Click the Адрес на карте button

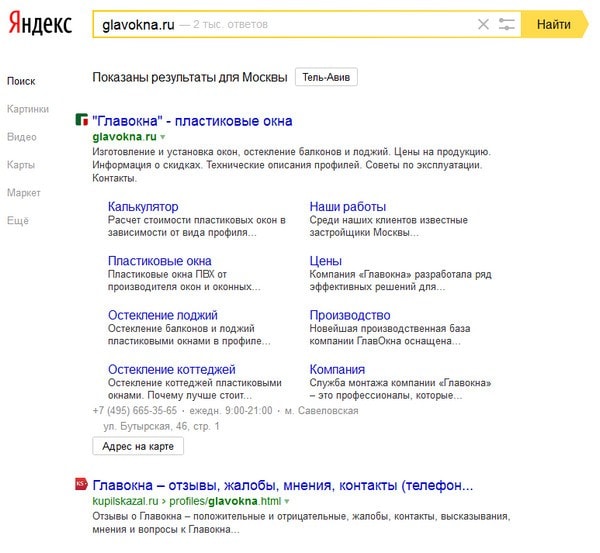[x=138, y=447]
